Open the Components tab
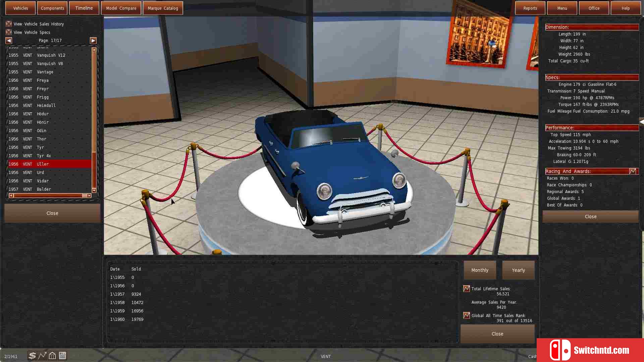 52,8
